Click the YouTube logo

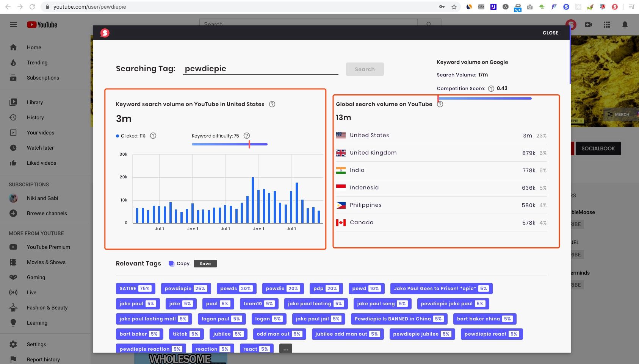(42, 25)
